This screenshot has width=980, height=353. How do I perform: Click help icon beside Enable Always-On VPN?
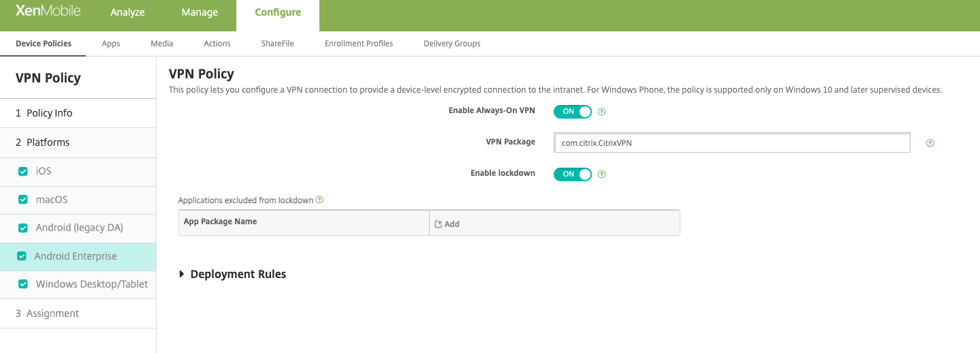pos(602,112)
